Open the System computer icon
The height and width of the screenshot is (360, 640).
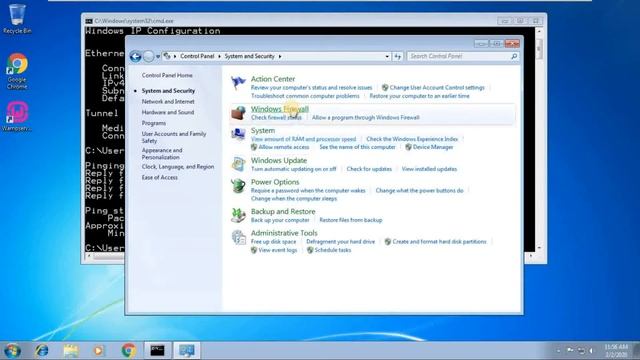238,134
